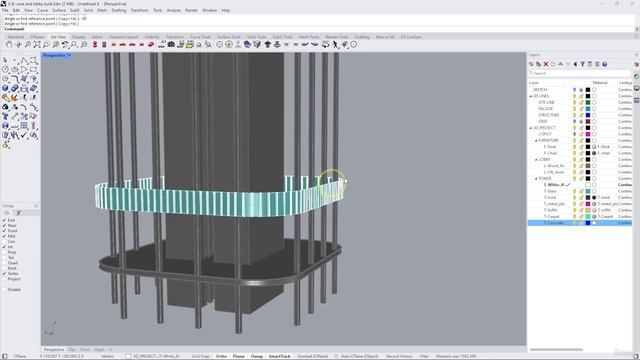Image resolution: width=640 pixels, height=360 pixels.
Task: Click the red car icon in Set View toolbar
Action: point(151,44)
